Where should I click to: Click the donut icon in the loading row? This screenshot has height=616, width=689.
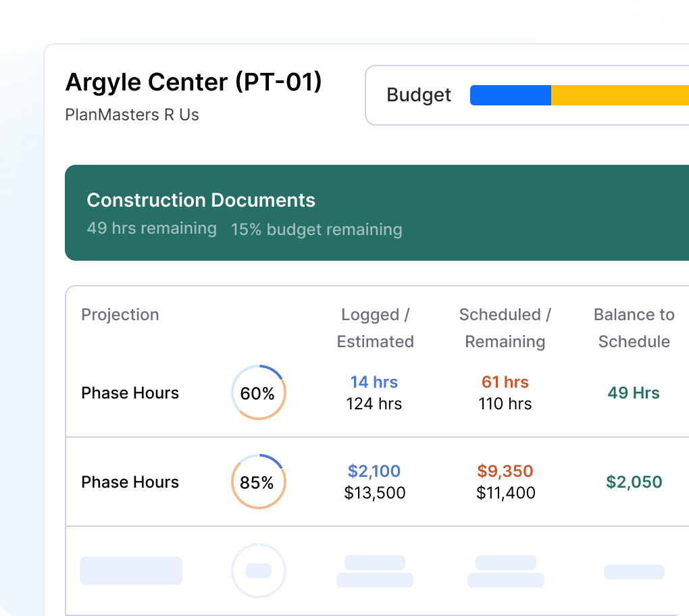tap(259, 570)
